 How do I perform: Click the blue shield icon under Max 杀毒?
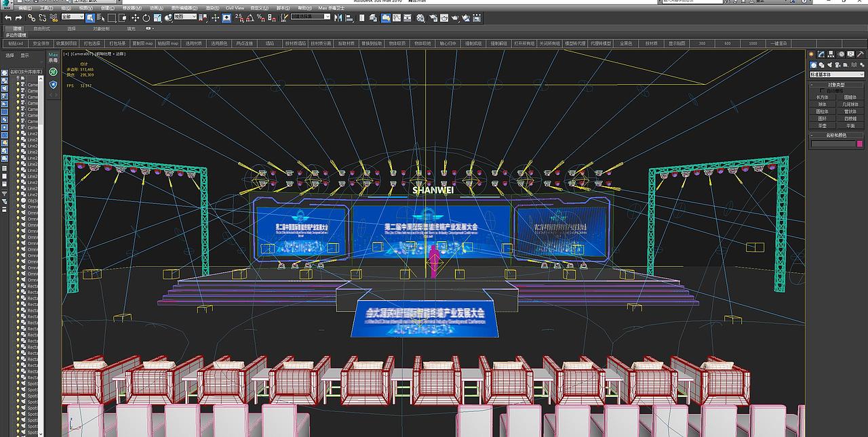(x=53, y=85)
